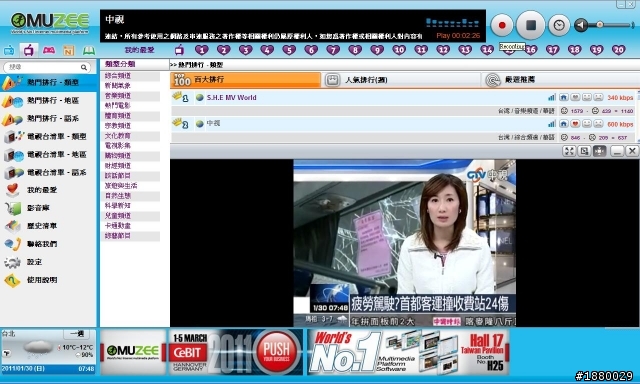Select favorite channel heart number 1
This screenshot has height=384, width=640.
[202, 50]
